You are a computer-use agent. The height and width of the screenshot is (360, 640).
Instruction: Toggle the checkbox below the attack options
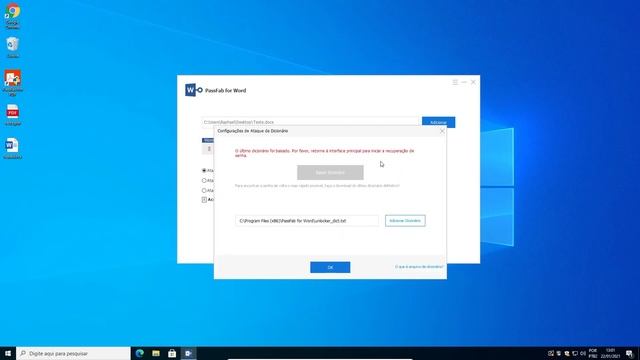coord(204,200)
